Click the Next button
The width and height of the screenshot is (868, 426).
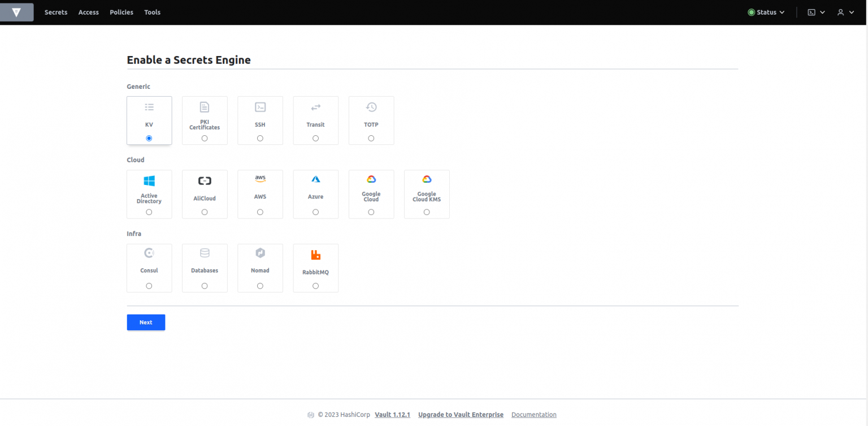pyautogui.click(x=146, y=322)
